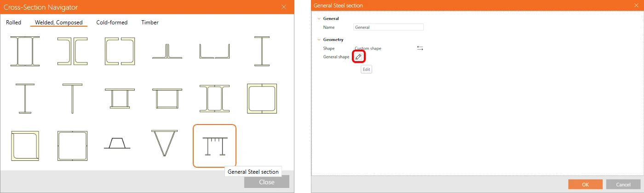
Task: Select the open-bottom box with top flange
Action: (167, 98)
